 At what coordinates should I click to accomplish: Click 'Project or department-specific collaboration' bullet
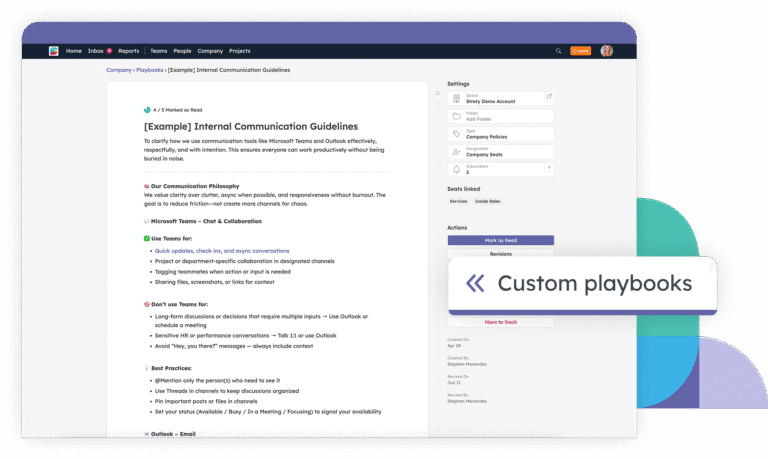(x=245, y=261)
